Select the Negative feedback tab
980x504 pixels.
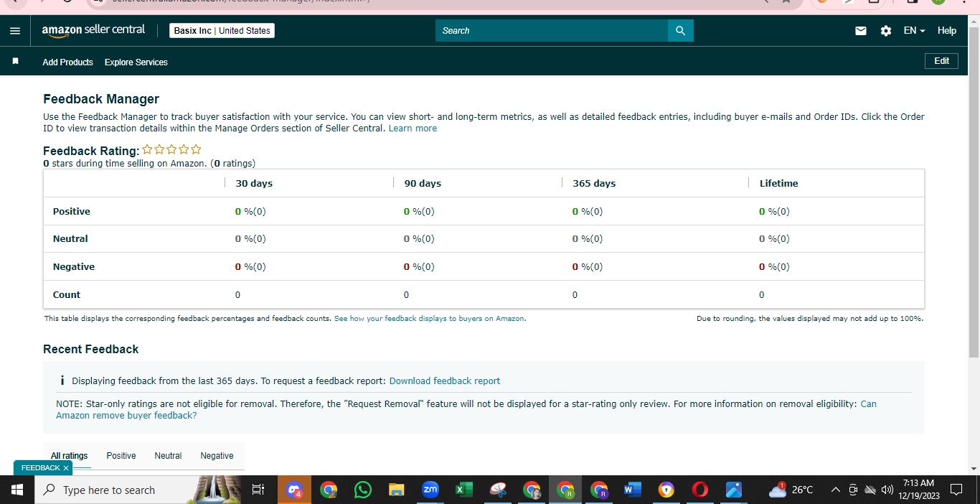pyautogui.click(x=217, y=456)
